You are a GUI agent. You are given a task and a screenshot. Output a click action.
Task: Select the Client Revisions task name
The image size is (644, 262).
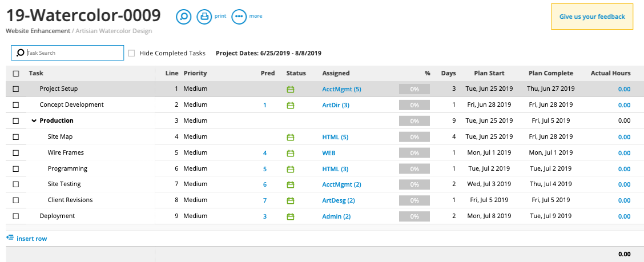[x=70, y=200]
